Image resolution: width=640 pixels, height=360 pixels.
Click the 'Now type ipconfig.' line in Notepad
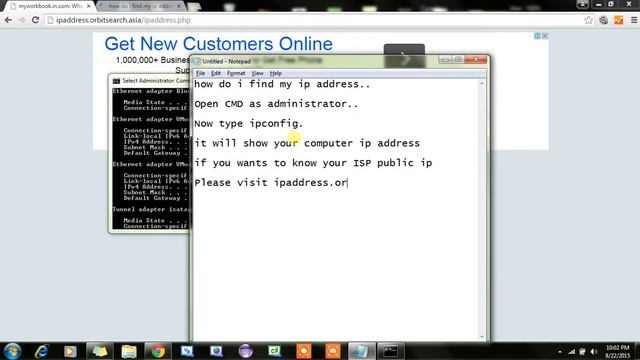(x=249, y=124)
